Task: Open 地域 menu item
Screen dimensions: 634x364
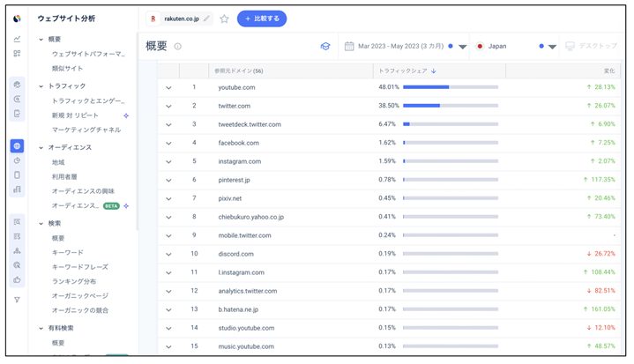Action: pyautogui.click(x=58, y=162)
